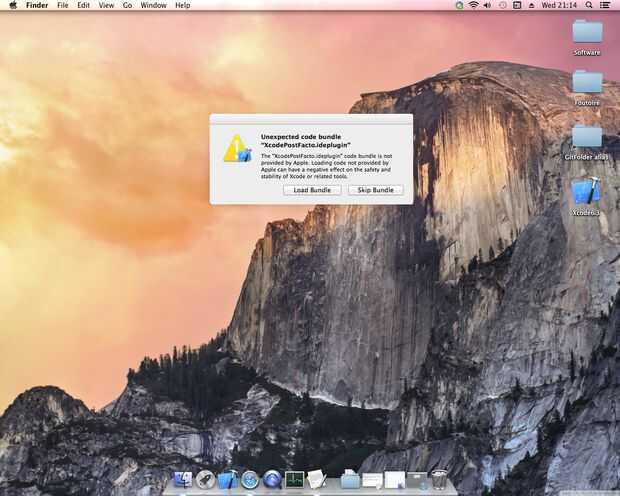Select the Xcode6.3 app icon on desktop
Screen dimensions: 620x496
[586, 197]
